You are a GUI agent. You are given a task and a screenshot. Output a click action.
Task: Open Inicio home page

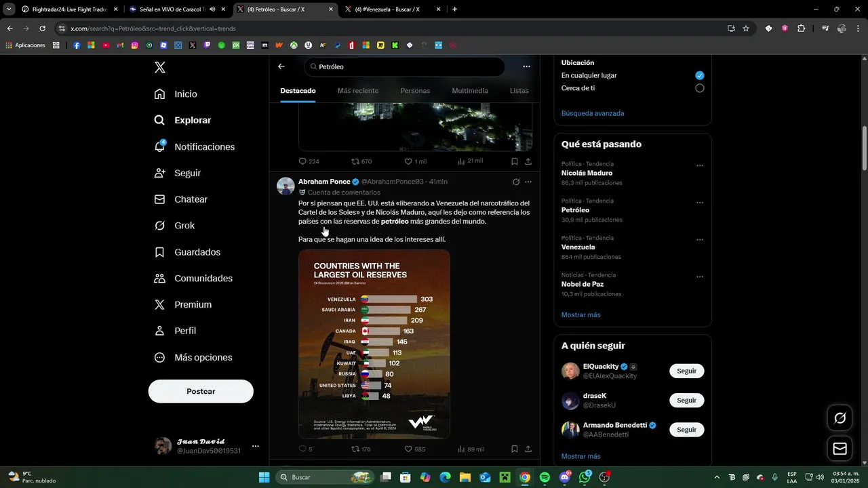coord(176,94)
